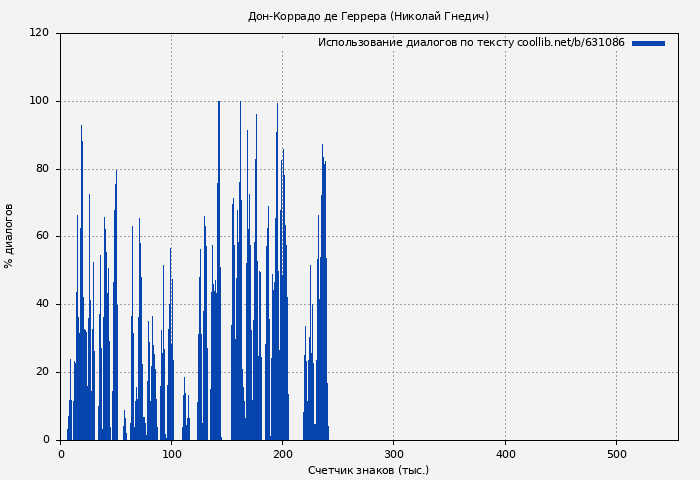
Task: Click the low bar cluster near 110 thousand
Action: 185,420
